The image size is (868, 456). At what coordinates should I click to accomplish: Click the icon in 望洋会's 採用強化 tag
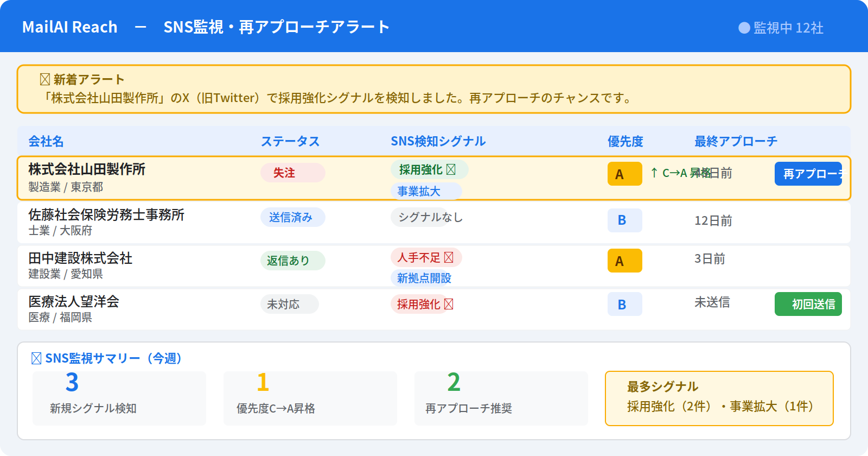pyautogui.click(x=449, y=304)
